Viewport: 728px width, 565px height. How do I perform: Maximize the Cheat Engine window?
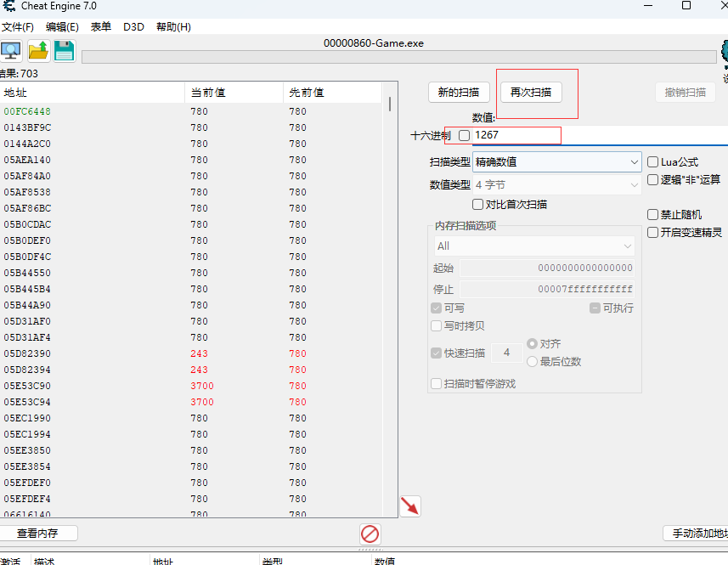point(686,6)
